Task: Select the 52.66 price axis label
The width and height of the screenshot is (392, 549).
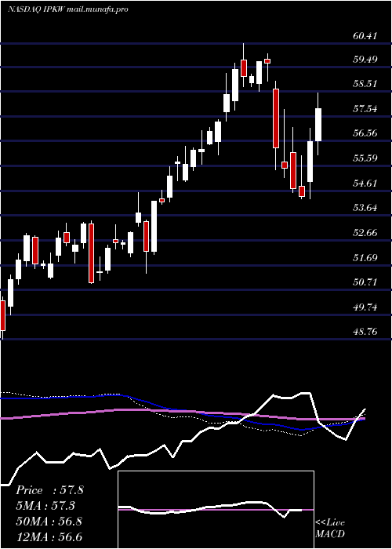Action: pyautogui.click(x=365, y=233)
